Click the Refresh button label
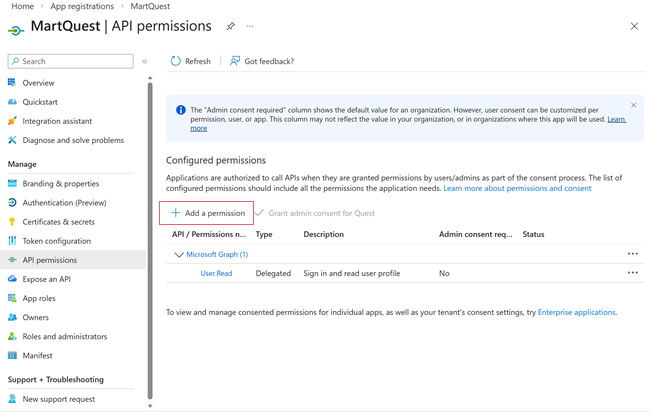 [x=198, y=61]
